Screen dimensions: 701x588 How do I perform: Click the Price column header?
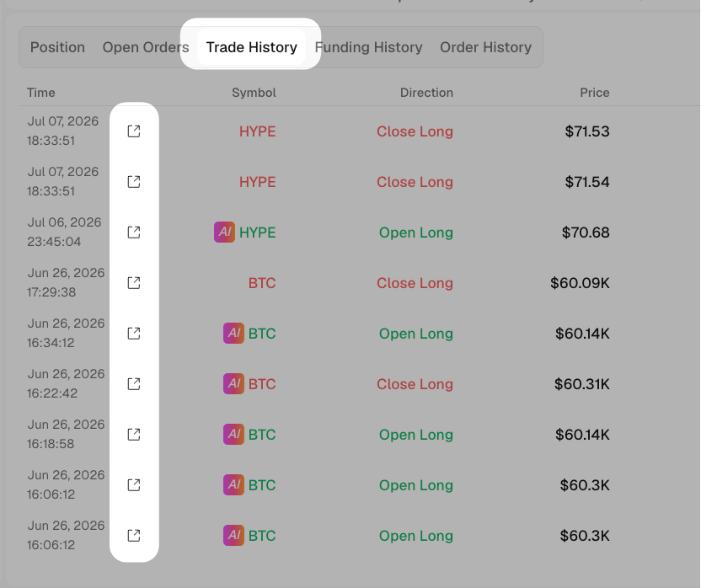595,93
